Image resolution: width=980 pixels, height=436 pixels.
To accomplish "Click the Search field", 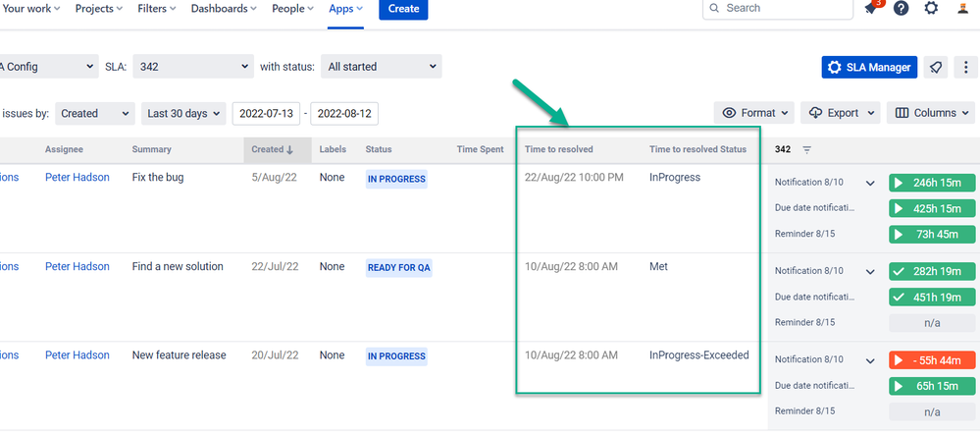I will point(778,8).
